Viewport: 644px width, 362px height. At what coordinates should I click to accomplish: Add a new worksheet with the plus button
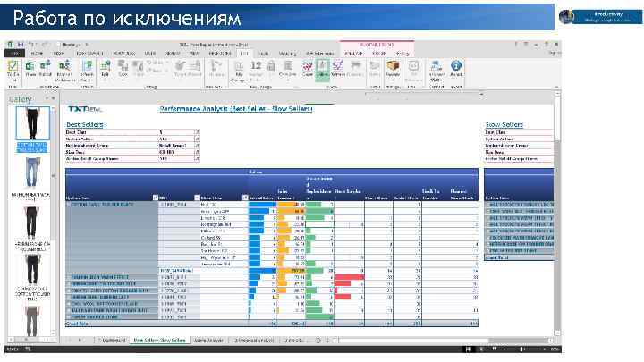pyautogui.click(x=318, y=341)
